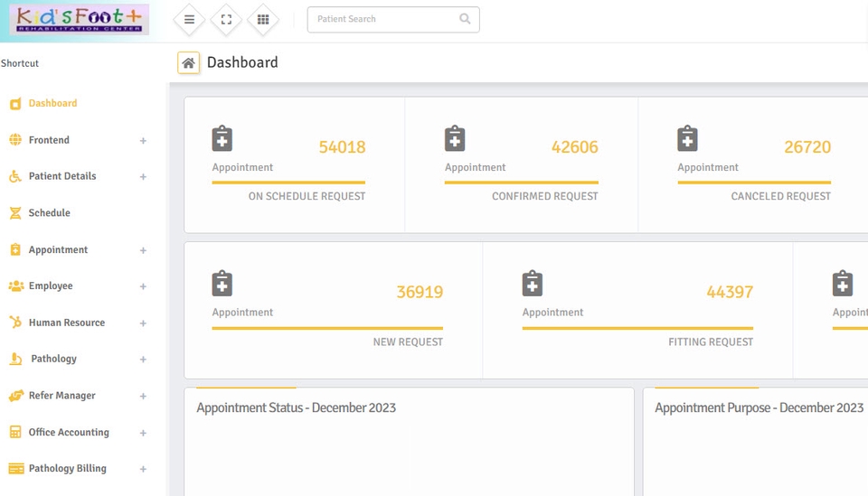Open the Employee menu item
Viewport: 868px width, 496px height.
[51, 285]
